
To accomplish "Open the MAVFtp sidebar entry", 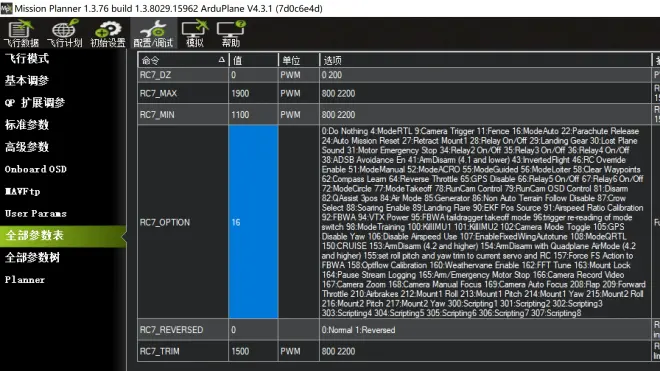I will [22, 192].
